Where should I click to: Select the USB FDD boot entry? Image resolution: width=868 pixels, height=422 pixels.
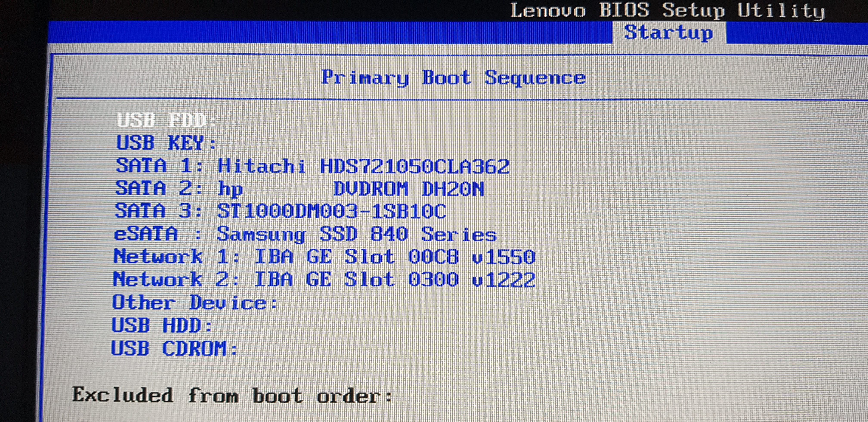(166, 120)
